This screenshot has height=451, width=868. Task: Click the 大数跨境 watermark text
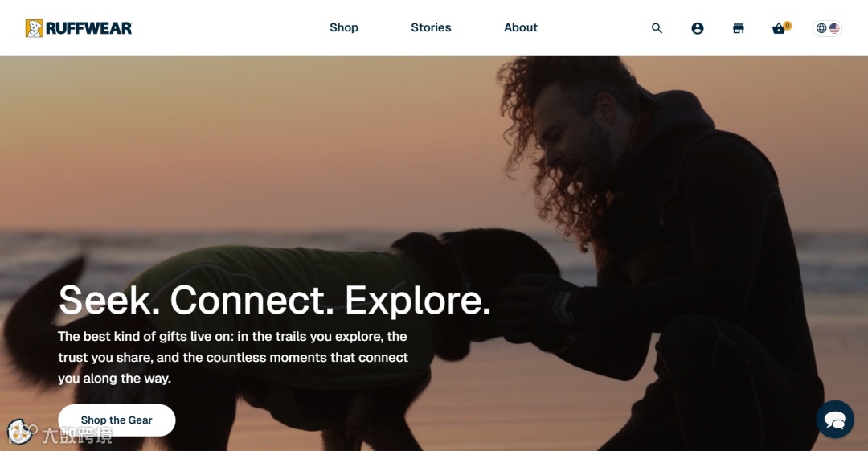77,436
